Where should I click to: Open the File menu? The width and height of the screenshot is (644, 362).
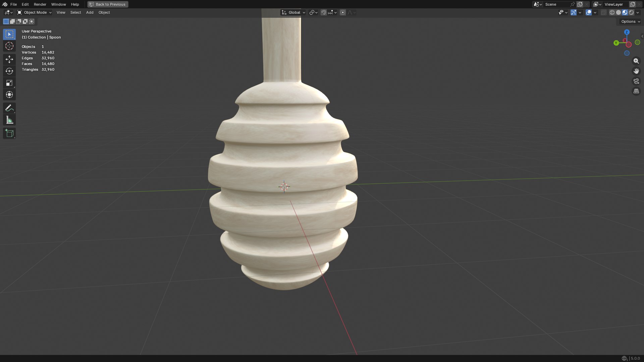(13, 4)
